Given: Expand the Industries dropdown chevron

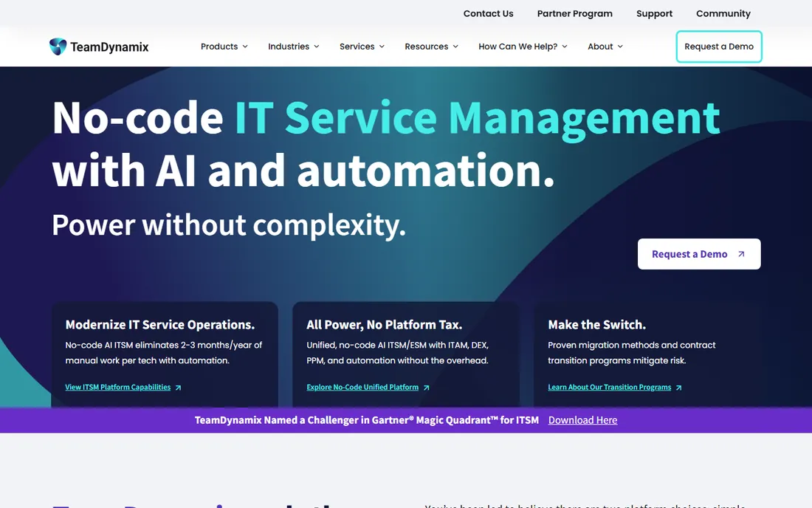Looking at the screenshot, I should click(317, 47).
